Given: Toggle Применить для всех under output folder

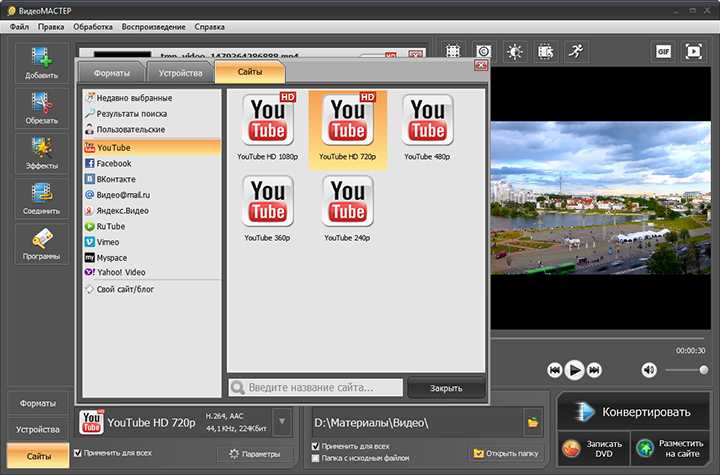Looking at the screenshot, I should 351,446.
